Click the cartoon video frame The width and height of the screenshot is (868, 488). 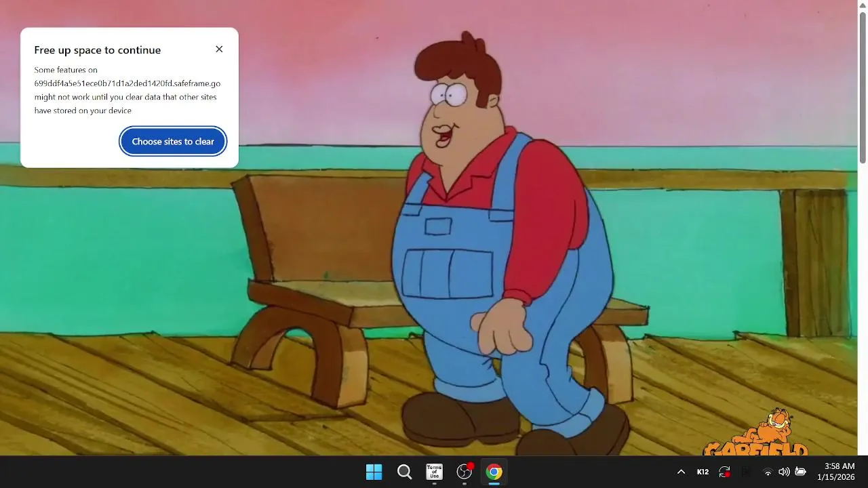coord(429,228)
